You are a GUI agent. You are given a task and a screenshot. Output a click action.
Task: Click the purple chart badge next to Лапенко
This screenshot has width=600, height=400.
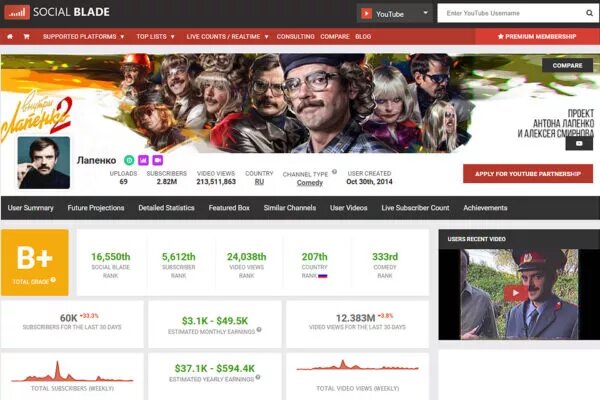143,160
